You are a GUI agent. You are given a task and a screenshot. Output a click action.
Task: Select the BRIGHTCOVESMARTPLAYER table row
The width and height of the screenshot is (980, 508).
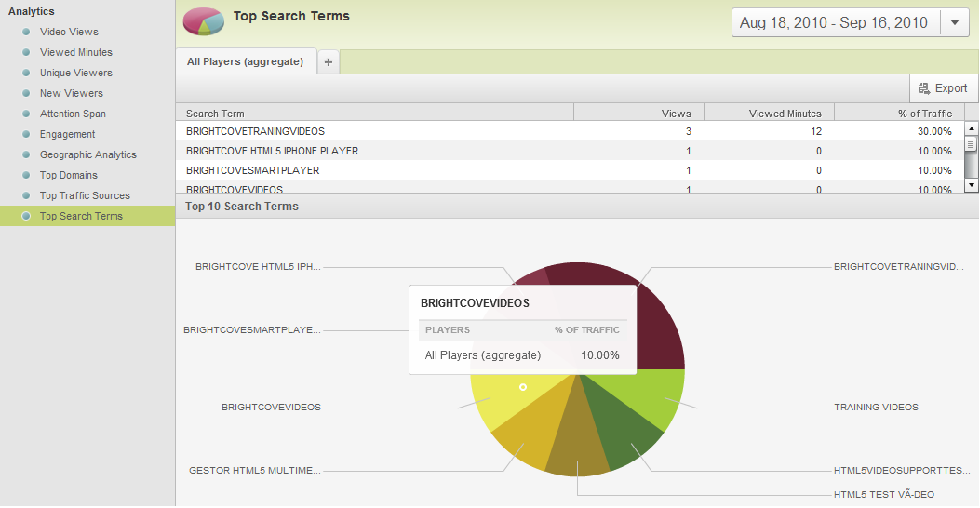(x=570, y=170)
